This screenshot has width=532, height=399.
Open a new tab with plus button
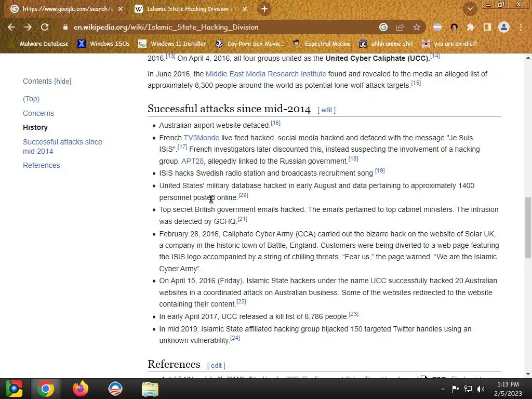click(264, 9)
